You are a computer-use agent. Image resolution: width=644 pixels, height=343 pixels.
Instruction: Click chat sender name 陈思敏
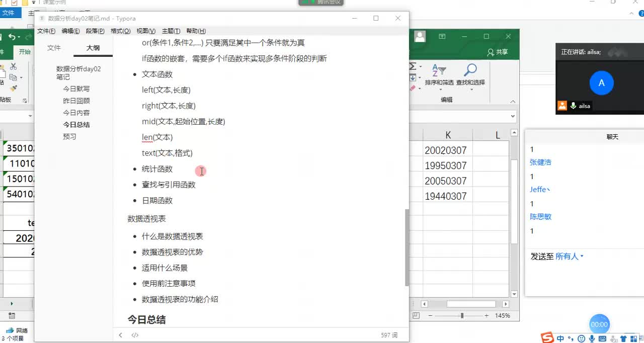coord(541,217)
